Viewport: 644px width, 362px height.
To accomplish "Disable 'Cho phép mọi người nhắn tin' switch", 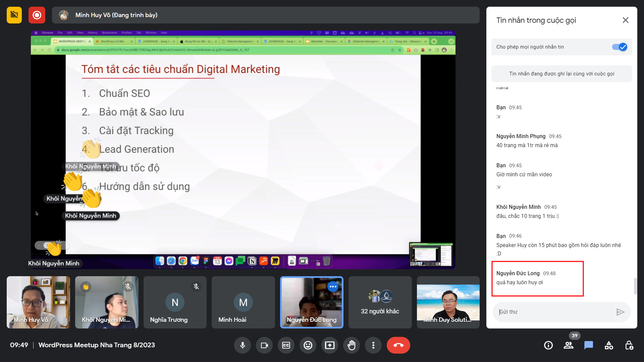I will pyautogui.click(x=619, y=47).
